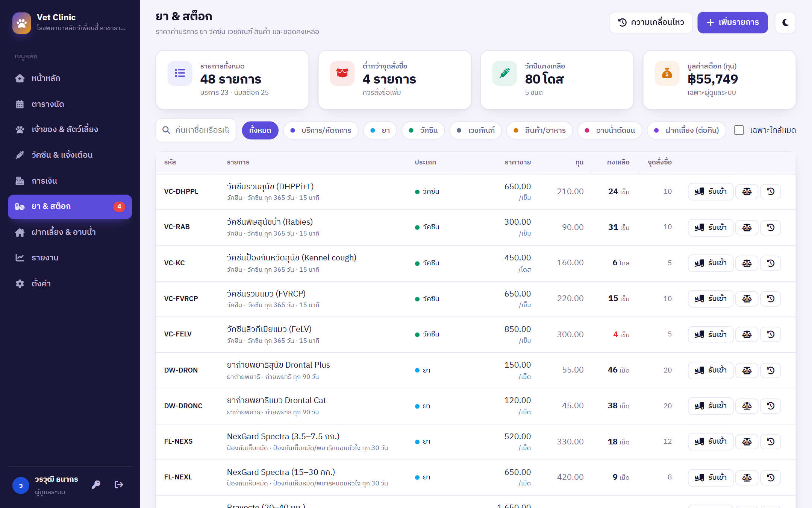Screen dimensions: 812x508
Task: Filter by อาบน้ำตัดขน category chip
Action: [610, 130]
